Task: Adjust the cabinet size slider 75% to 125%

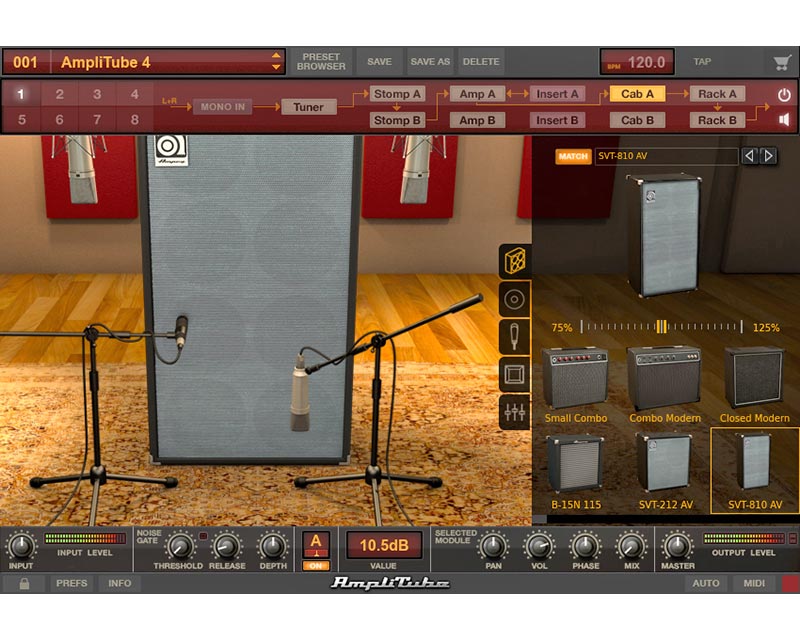Action: click(661, 327)
